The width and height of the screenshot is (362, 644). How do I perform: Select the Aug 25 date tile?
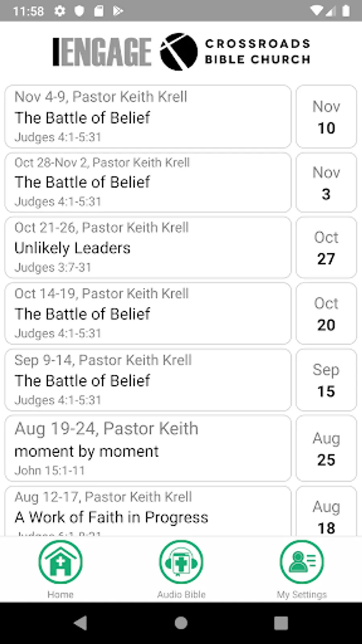(x=326, y=448)
